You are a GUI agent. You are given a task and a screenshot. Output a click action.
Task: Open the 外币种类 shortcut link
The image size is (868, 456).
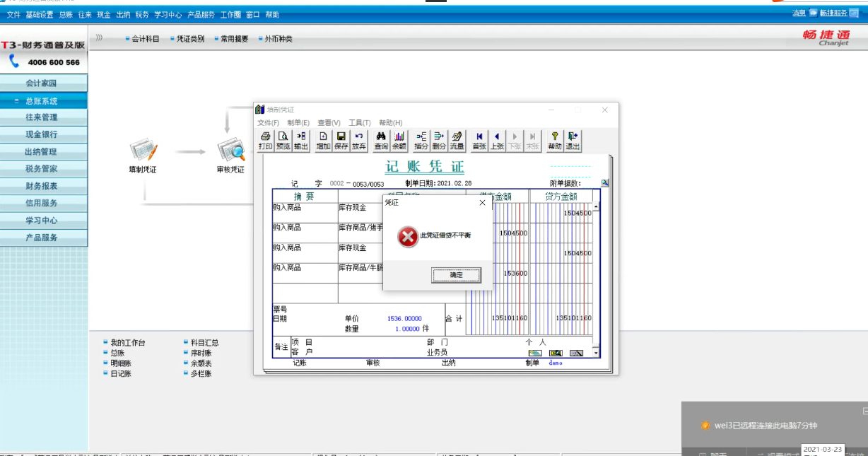point(278,39)
